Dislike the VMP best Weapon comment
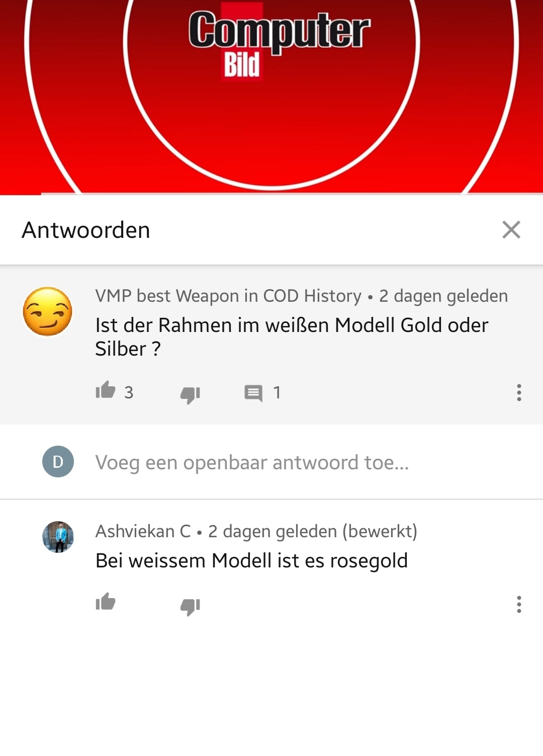This screenshot has height=756, width=543. (x=190, y=395)
